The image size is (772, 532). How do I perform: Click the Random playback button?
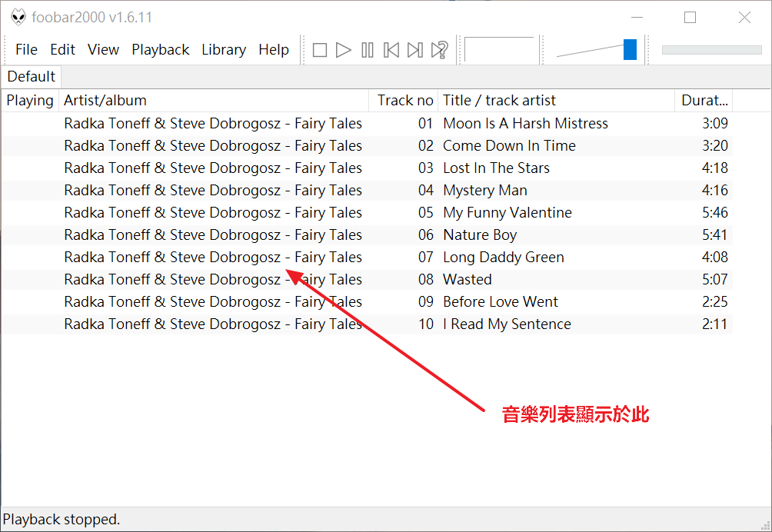point(439,50)
